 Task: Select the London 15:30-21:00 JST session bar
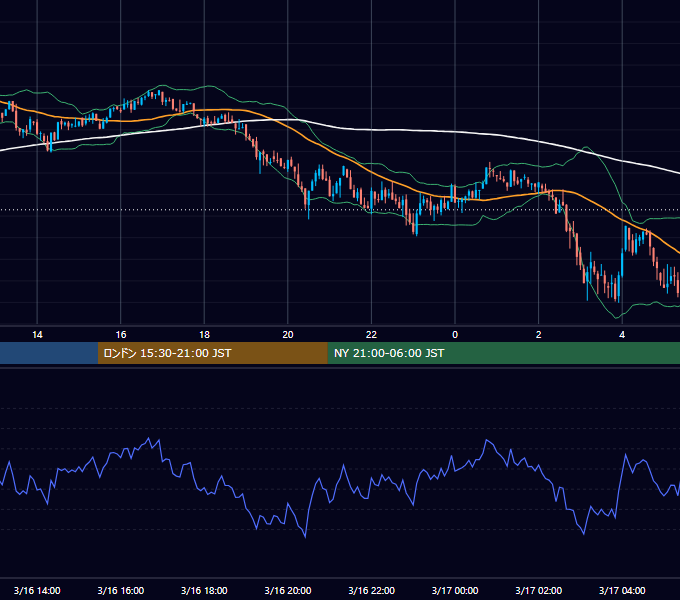click(212, 353)
